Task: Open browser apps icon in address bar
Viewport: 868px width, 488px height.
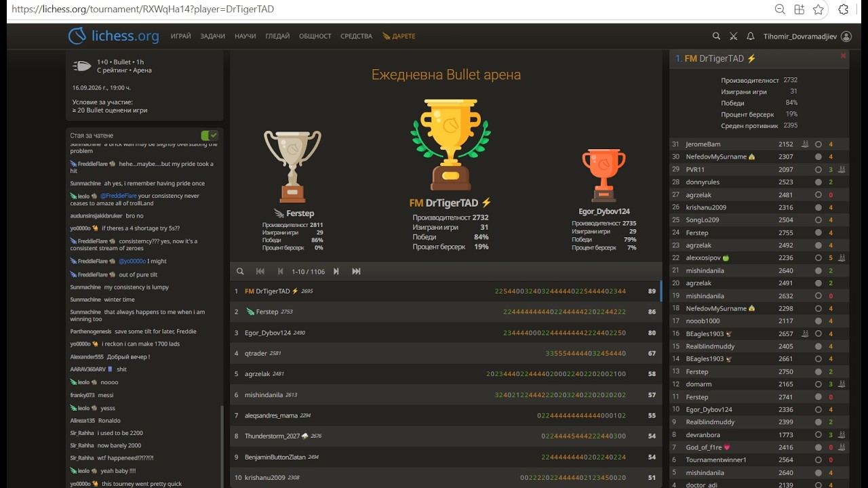Action: [799, 9]
